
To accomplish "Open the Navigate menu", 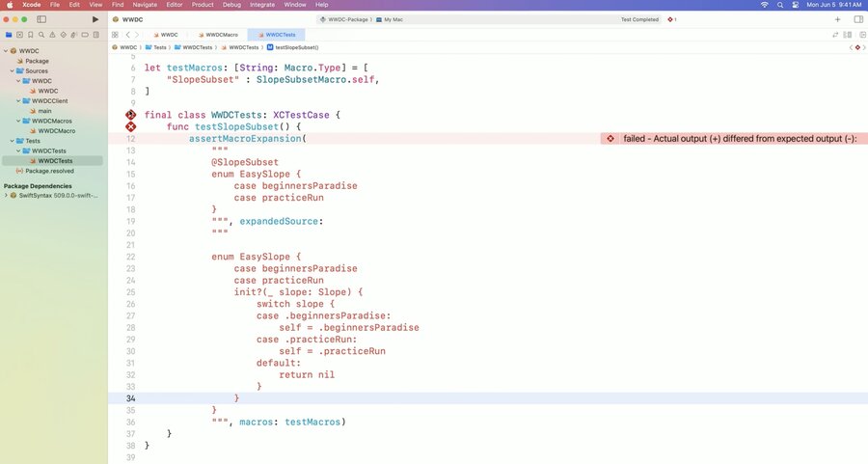I will pos(145,5).
